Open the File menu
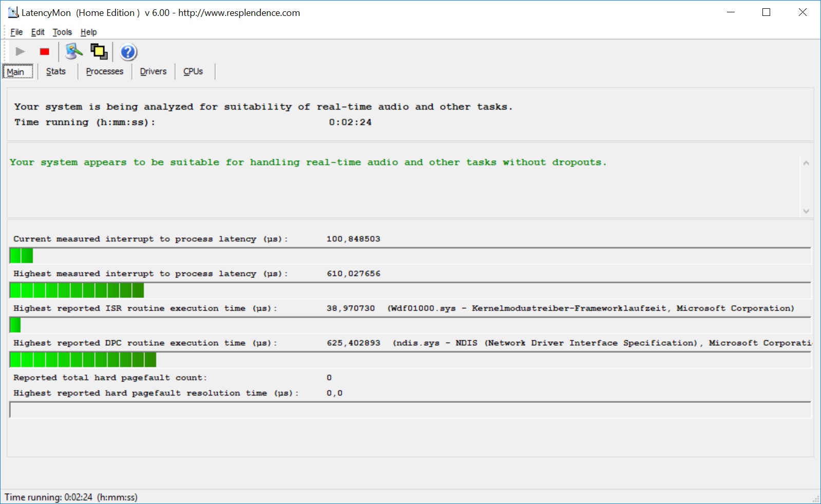The width and height of the screenshot is (821, 504). click(16, 32)
